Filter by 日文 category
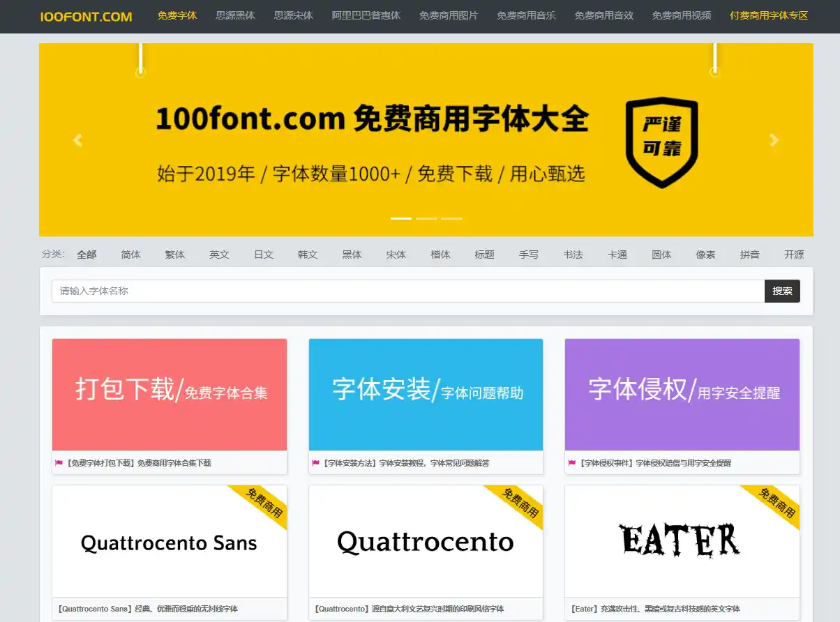 tap(264, 255)
